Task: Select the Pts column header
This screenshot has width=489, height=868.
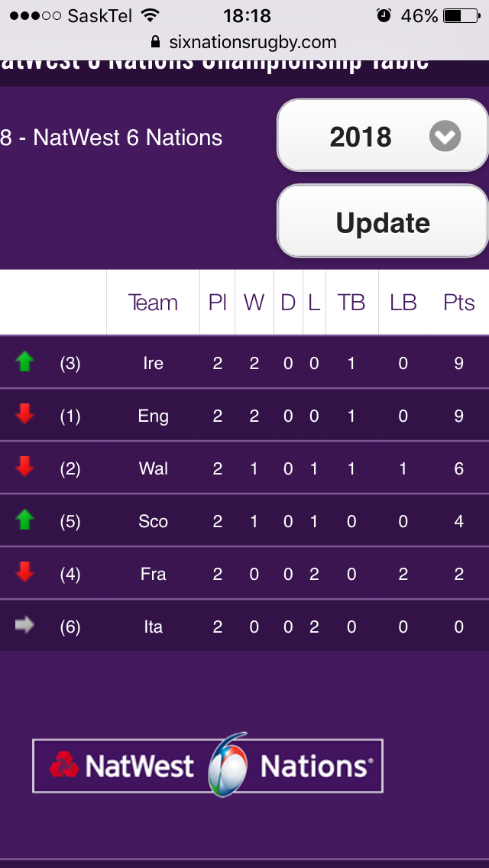Action: (458, 303)
